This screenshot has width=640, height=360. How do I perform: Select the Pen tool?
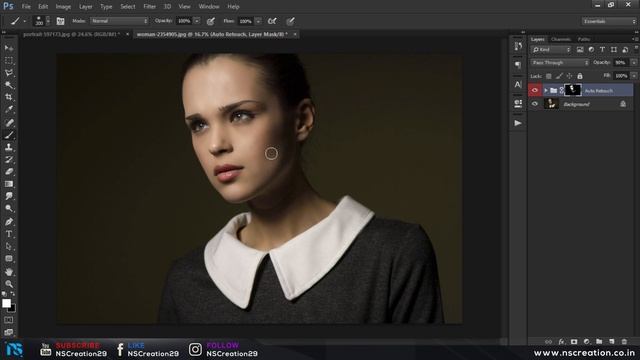coord(9,222)
